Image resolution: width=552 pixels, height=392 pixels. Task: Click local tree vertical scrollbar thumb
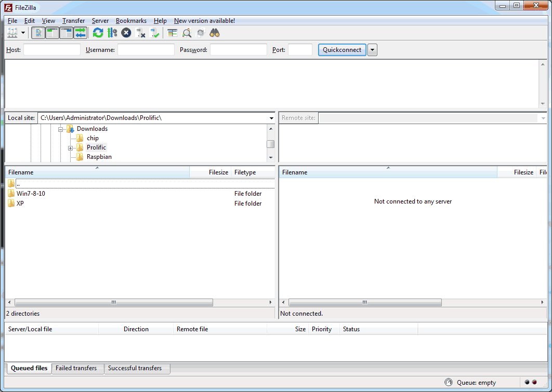pos(271,144)
